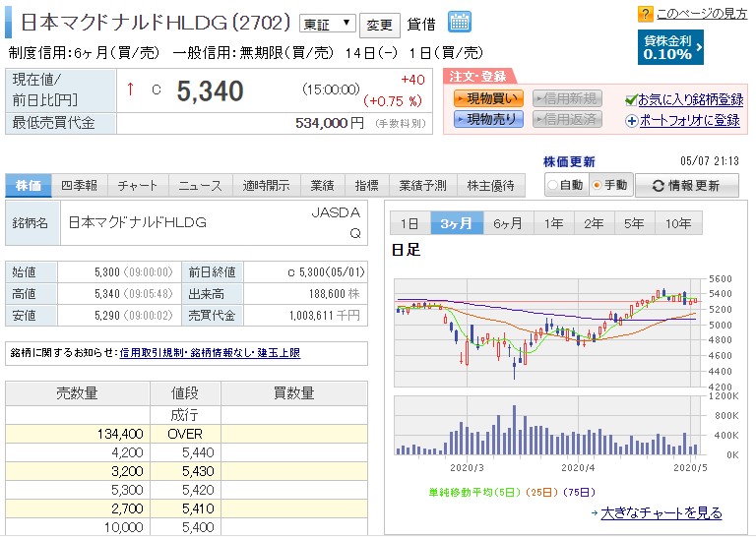The image size is (756, 538).
Task: Click the 1,003,611 千円 trading value
Action: pyautogui.click(x=325, y=316)
